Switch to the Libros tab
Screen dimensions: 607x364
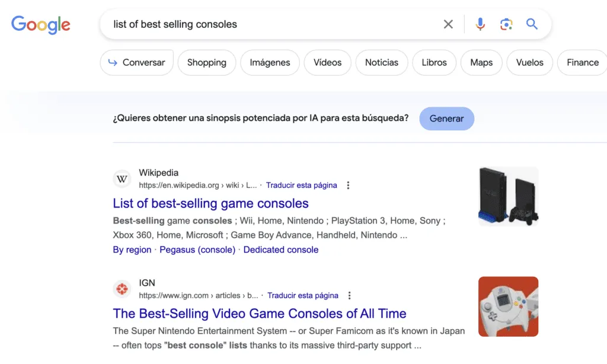click(434, 62)
